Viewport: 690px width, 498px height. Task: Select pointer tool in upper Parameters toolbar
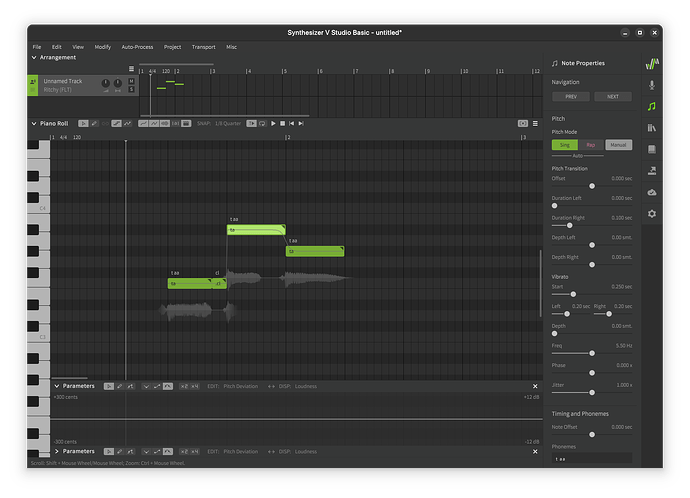click(109, 386)
